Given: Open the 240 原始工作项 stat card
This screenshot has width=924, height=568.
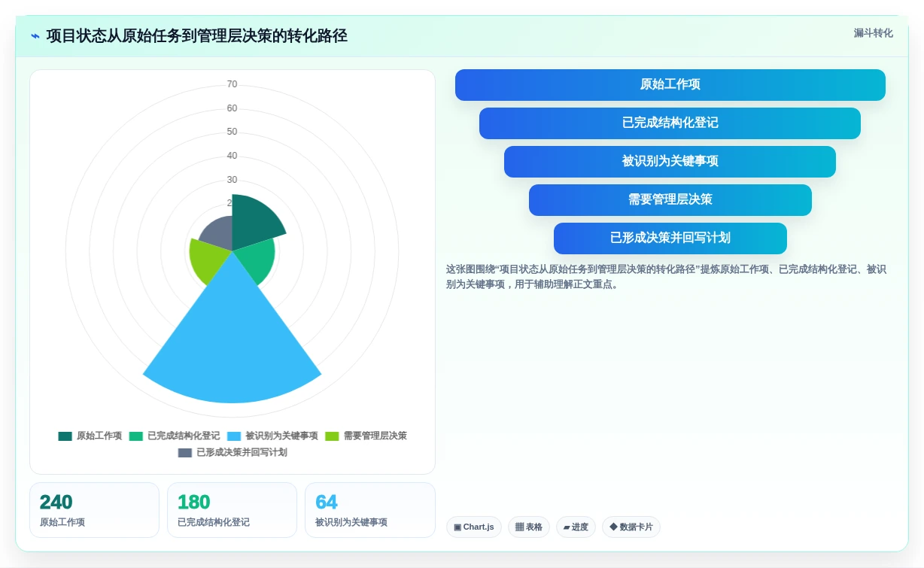Looking at the screenshot, I should (94, 510).
